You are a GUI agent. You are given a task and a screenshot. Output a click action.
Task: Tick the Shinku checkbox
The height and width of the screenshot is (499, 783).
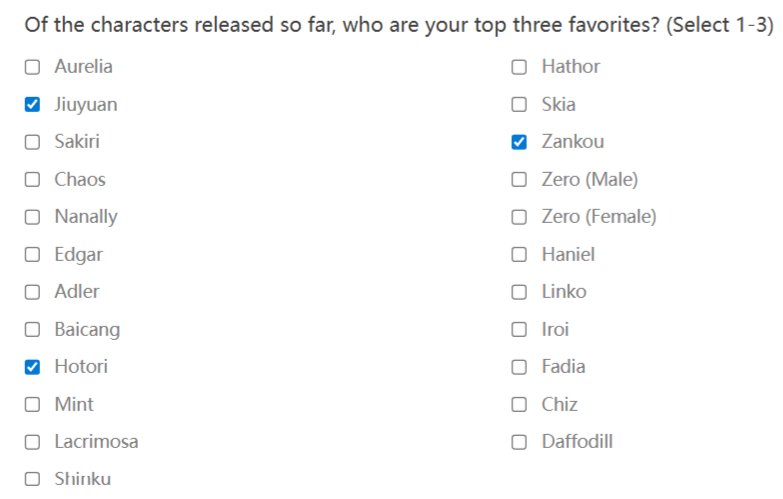click(32, 479)
